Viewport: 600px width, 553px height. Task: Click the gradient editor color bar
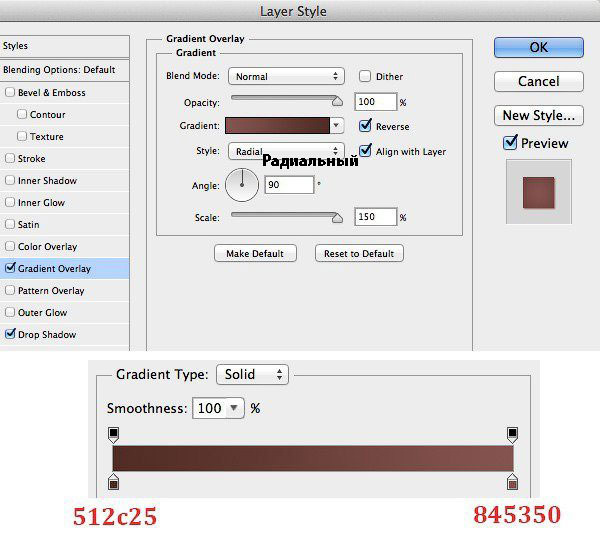(x=313, y=458)
